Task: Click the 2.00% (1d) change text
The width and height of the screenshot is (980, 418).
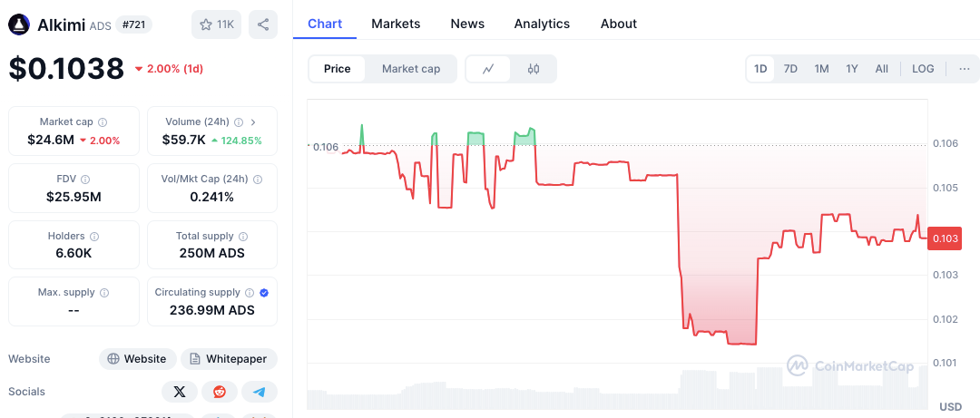Action: click(174, 69)
